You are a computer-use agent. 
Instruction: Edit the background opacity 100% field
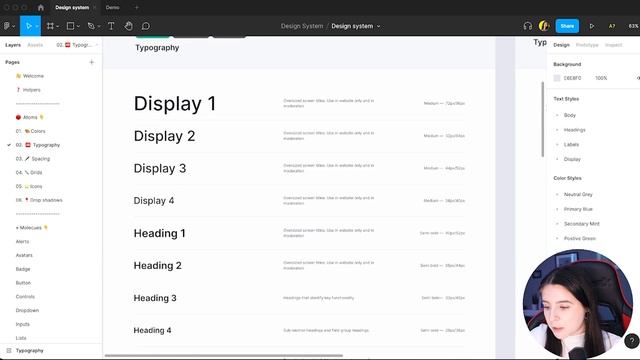click(x=601, y=78)
